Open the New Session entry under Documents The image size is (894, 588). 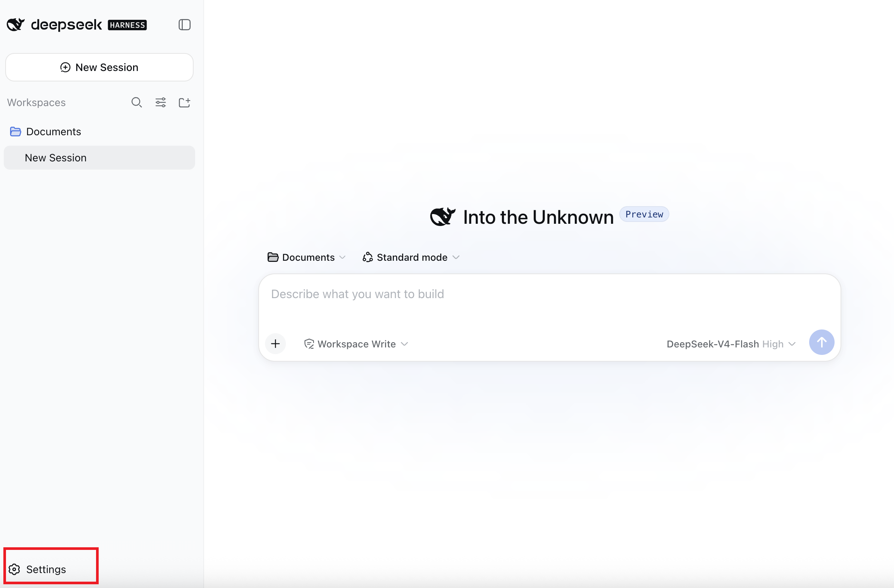point(99,158)
